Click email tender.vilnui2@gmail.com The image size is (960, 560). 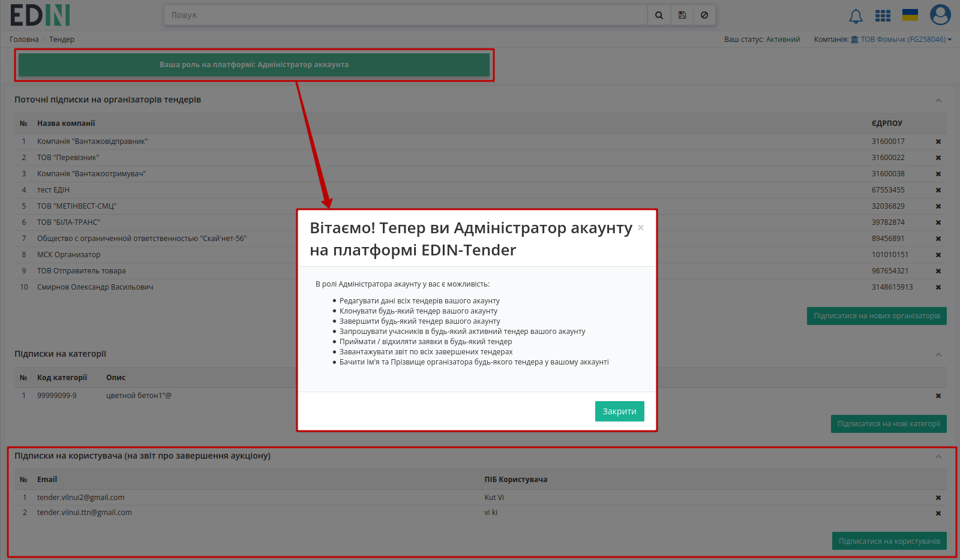[x=81, y=498]
